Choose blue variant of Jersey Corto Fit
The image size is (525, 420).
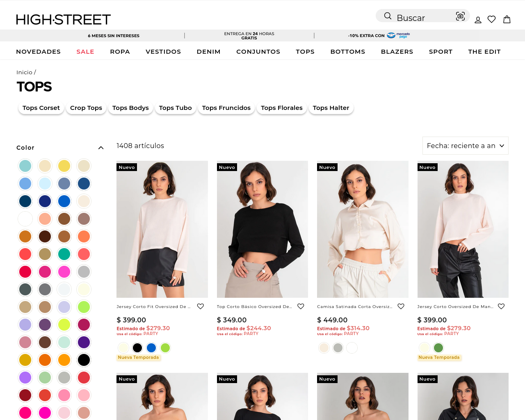tap(151, 348)
